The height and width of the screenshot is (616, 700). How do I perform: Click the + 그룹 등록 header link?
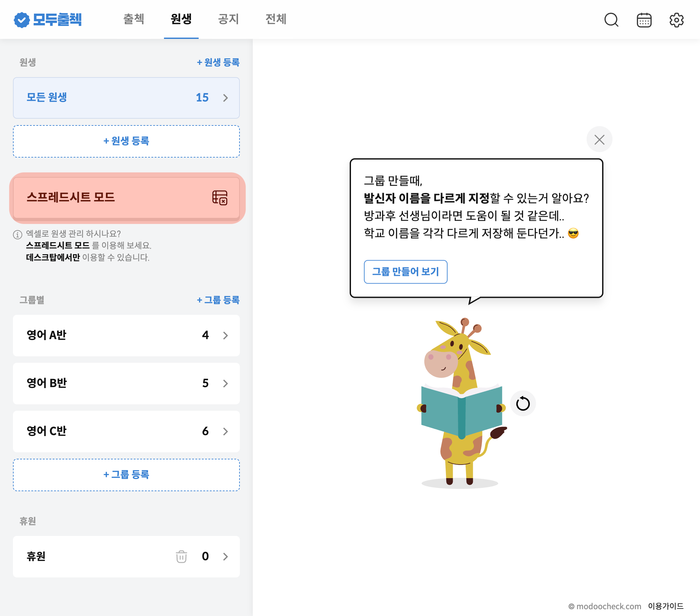218,300
